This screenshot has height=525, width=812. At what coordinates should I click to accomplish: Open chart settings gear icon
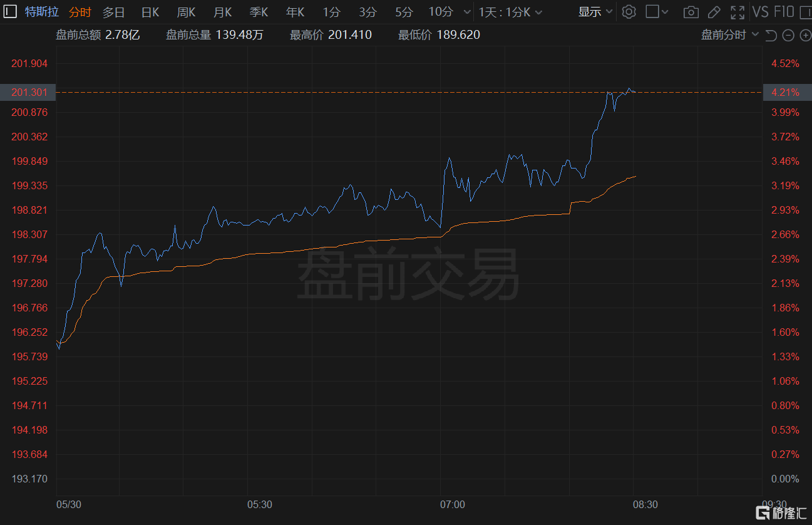(x=629, y=11)
